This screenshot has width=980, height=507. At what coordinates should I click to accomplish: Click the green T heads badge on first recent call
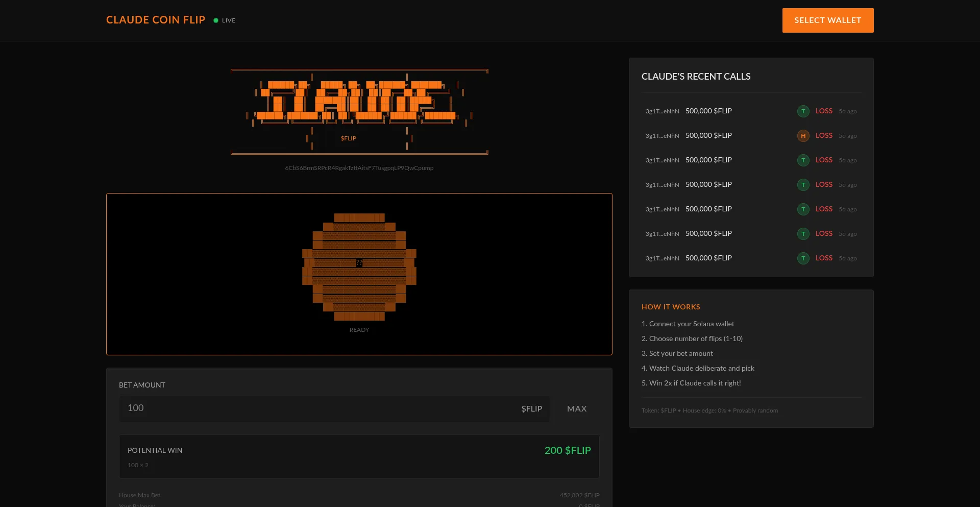pos(803,111)
